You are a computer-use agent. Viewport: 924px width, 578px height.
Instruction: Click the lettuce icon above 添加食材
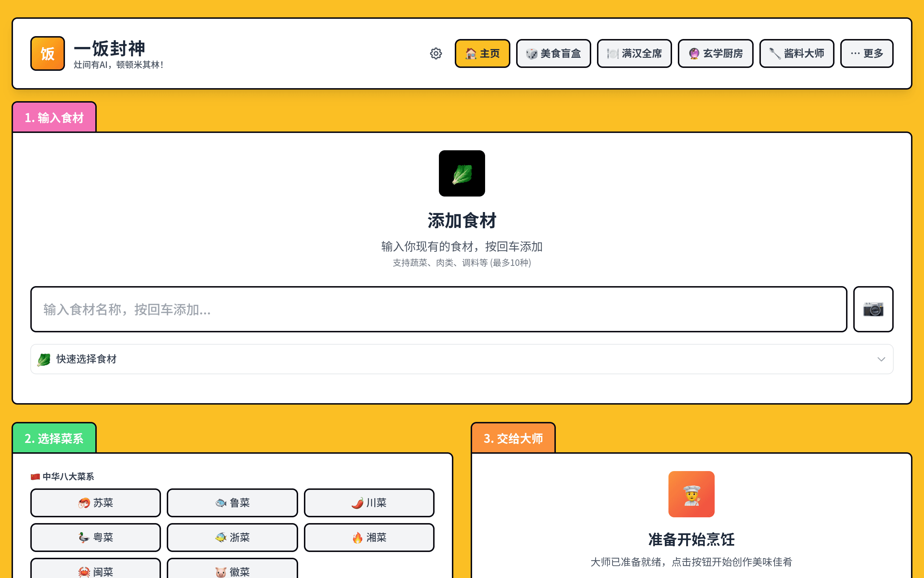click(462, 173)
